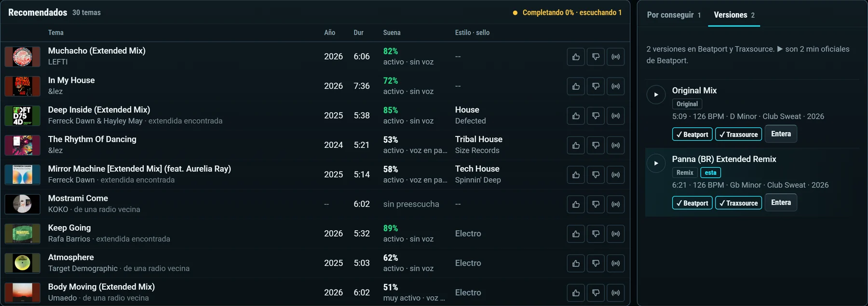
Task: Play the Original Mix preview
Action: pos(656,94)
